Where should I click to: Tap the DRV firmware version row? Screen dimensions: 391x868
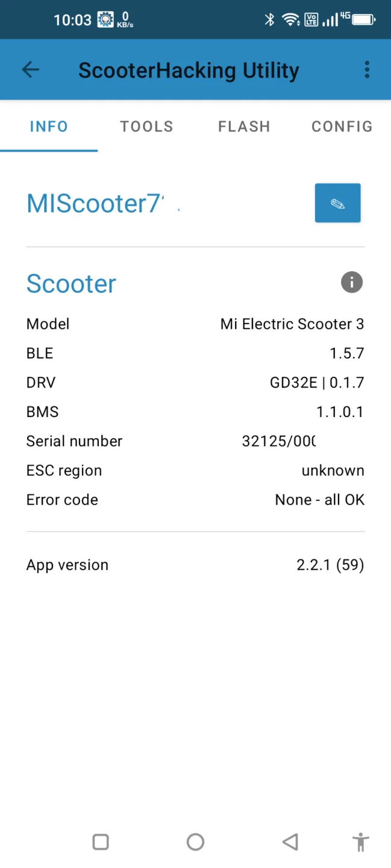click(195, 383)
